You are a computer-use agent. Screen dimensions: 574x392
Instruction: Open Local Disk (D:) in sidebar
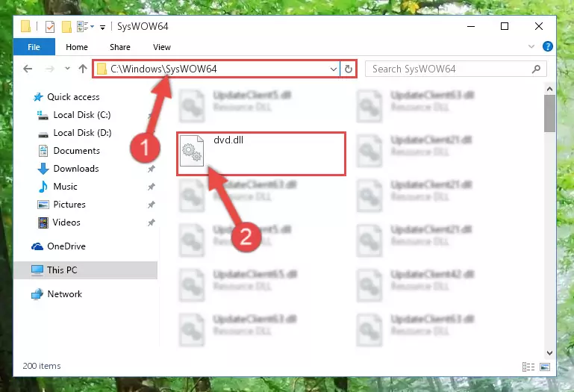(x=82, y=133)
